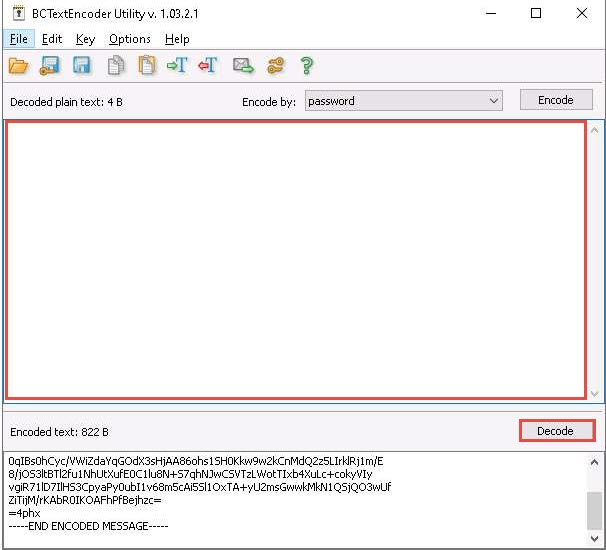
Task: Click the red-arrow Decode text icon
Action: coord(208,66)
